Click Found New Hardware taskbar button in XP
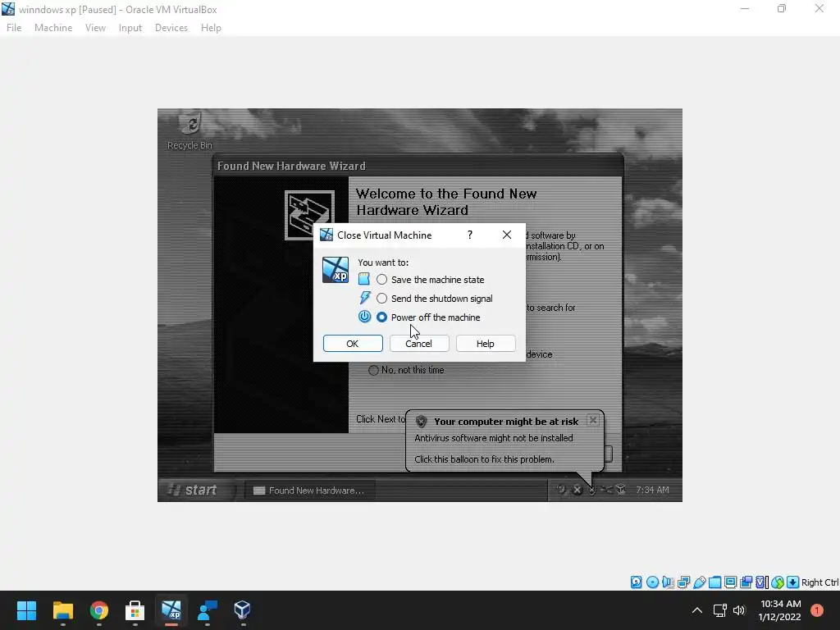Screen dimensions: 840x630 click(309, 491)
